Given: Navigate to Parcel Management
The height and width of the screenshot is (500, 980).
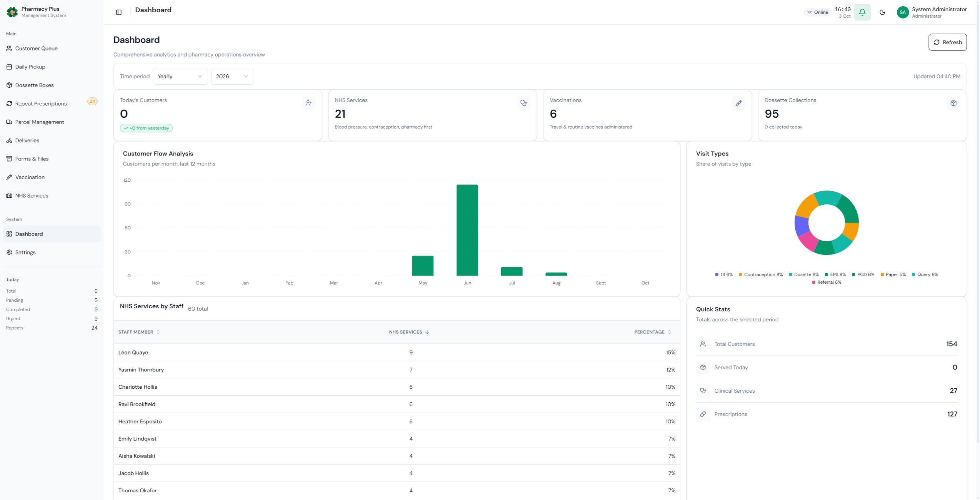Looking at the screenshot, I should coord(52,122).
